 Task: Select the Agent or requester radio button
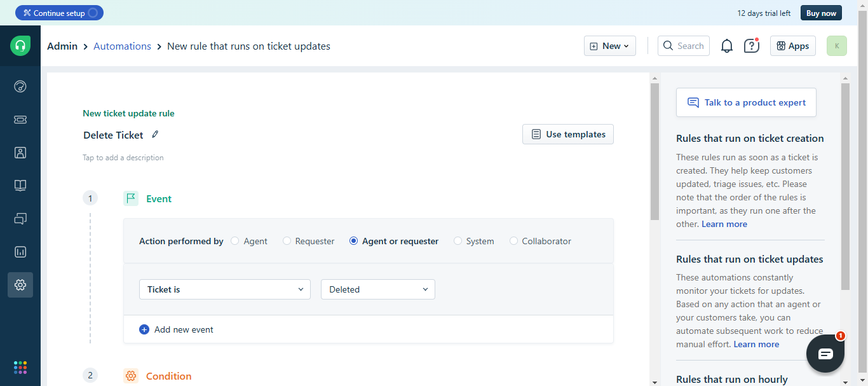(354, 241)
